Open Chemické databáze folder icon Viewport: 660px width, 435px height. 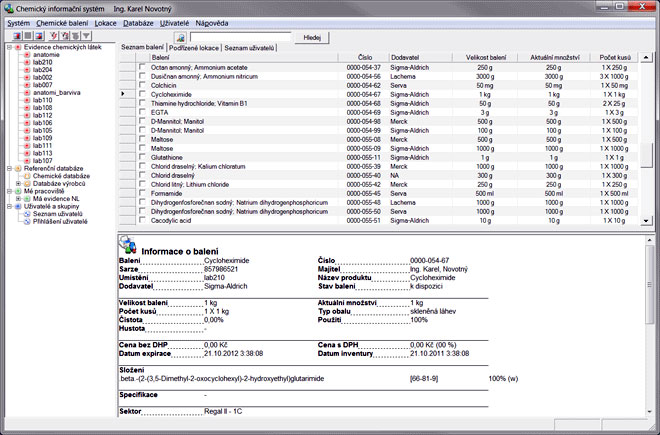27,176
